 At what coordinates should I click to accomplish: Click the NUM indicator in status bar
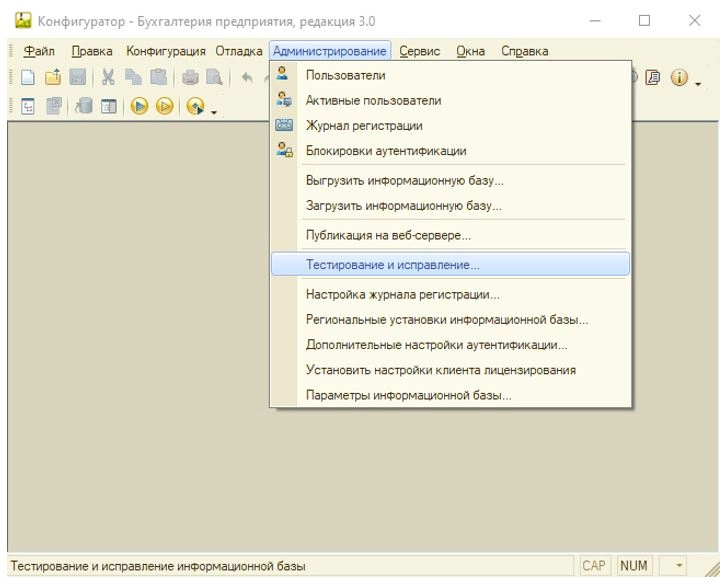pyautogui.click(x=633, y=566)
